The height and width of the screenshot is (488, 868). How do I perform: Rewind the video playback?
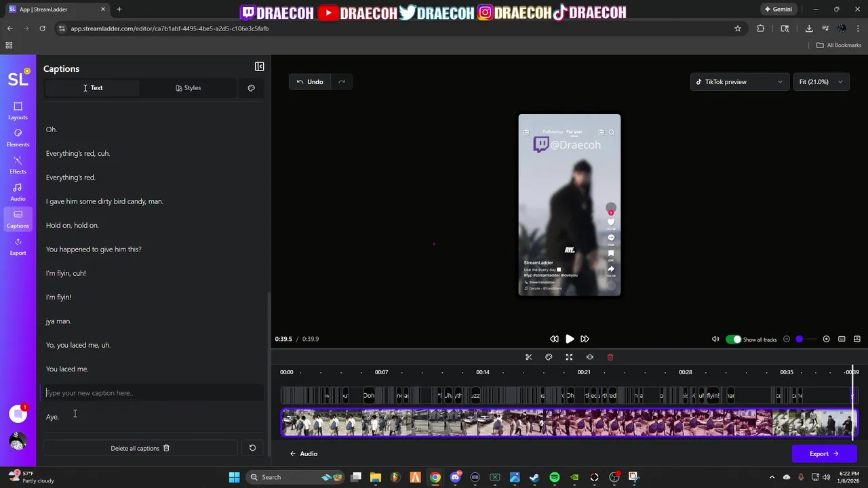click(x=554, y=339)
